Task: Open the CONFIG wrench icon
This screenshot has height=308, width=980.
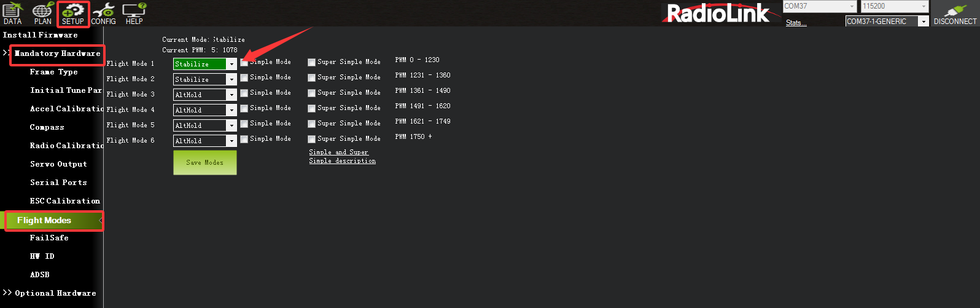Action: (103, 13)
